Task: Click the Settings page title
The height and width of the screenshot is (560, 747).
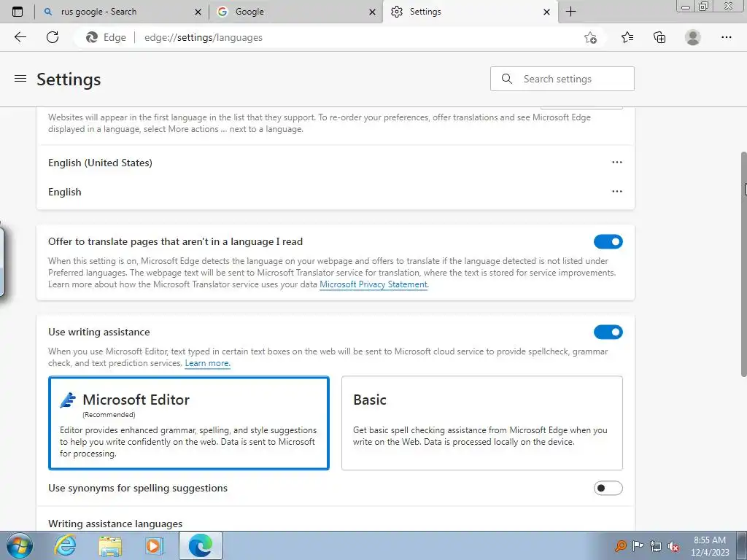Action: (69, 79)
